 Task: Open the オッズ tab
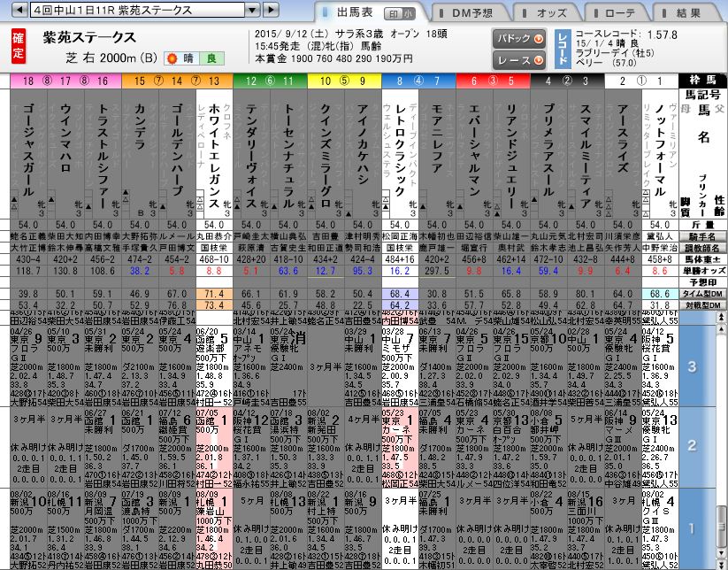(x=550, y=13)
